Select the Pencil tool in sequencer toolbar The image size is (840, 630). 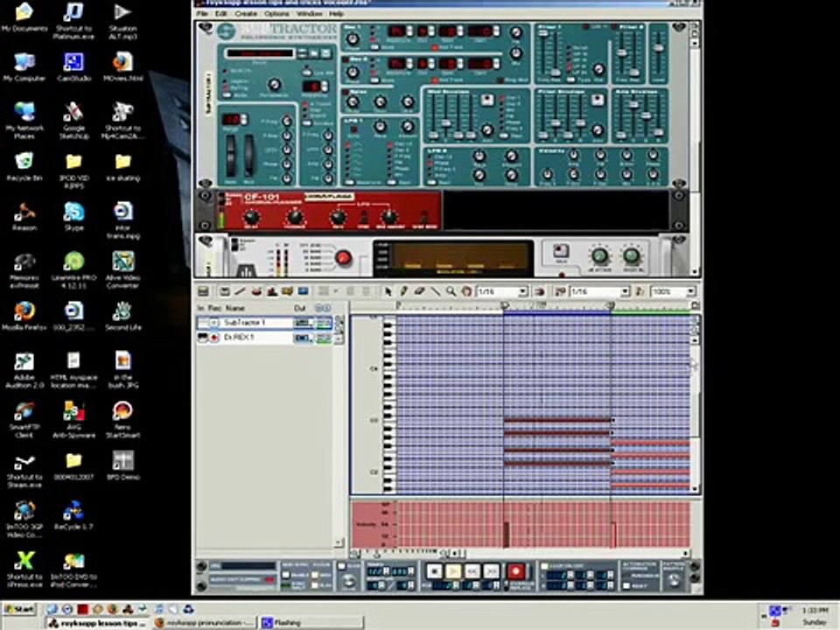[404, 291]
